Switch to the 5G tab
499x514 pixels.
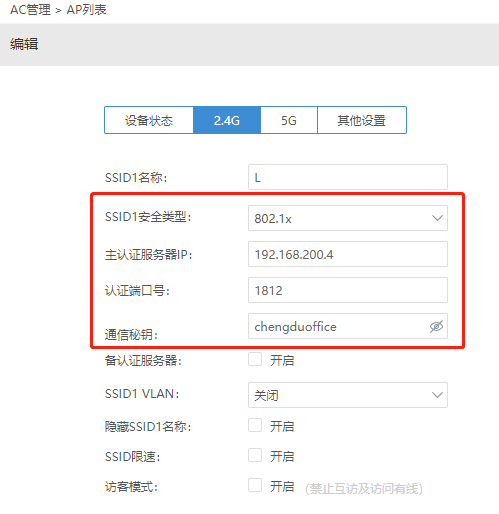pyautogui.click(x=289, y=120)
